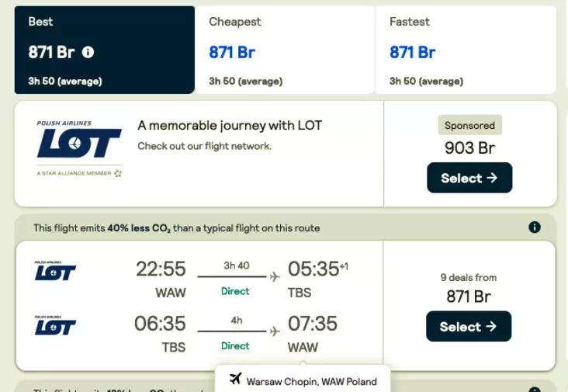Click the LOT Polish Airlines sponsored logo

[x=78, y=147]
